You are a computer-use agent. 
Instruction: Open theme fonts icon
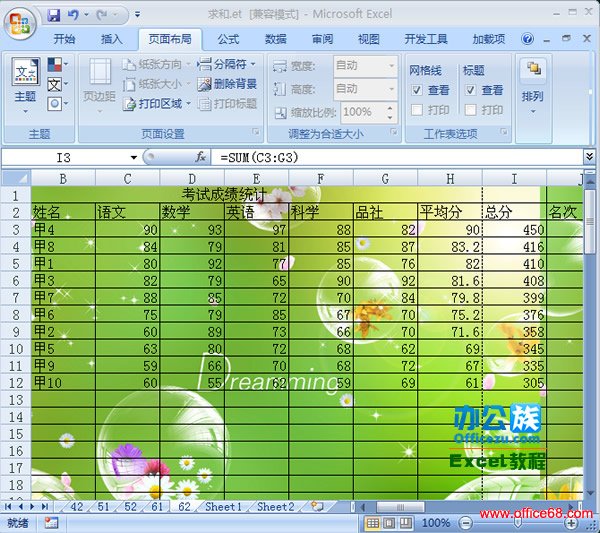tap(57, 84)
